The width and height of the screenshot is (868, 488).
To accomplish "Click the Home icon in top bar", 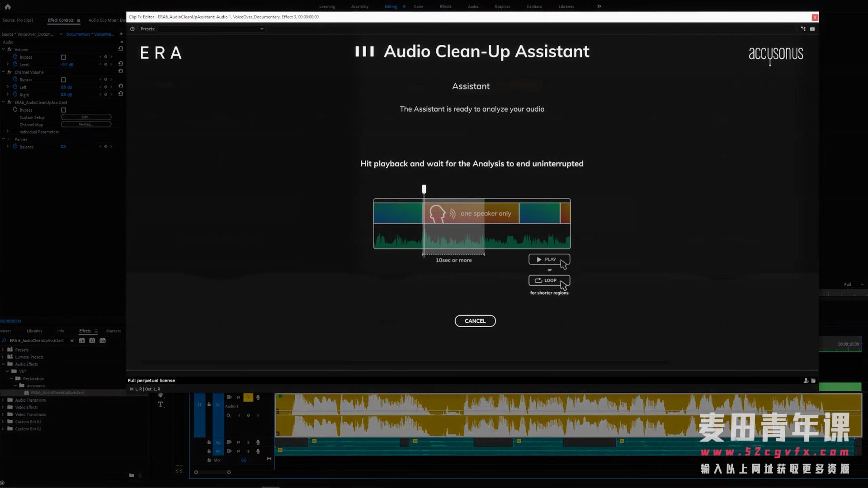I will (x=8, y=7).
